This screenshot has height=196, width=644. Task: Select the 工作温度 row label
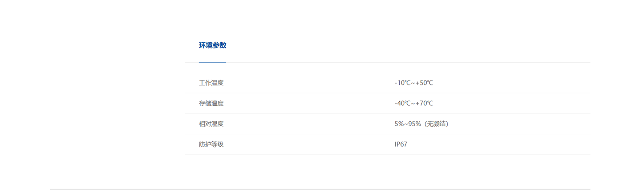(x=211, y=83)
